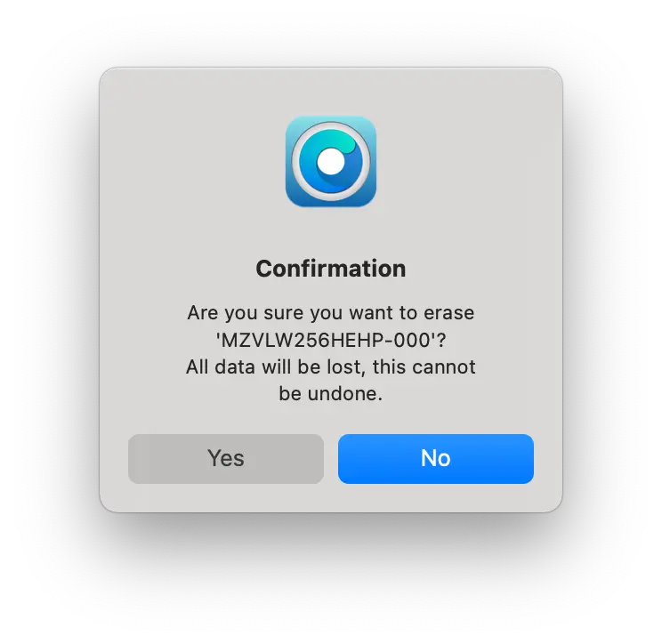The width and height of the screenshot is (662, 644).
Task: Click the 'Are you sure you want to erase' line
Action: [x=331, y=313]
